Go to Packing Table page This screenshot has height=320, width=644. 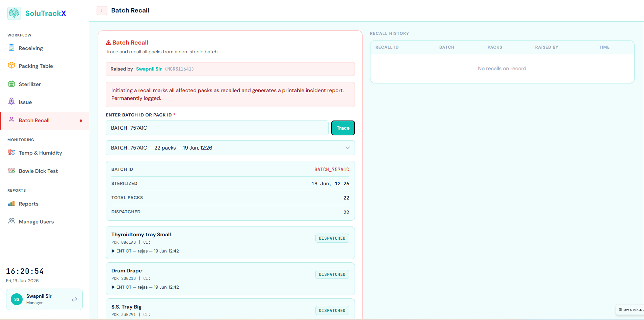[45, 66]
